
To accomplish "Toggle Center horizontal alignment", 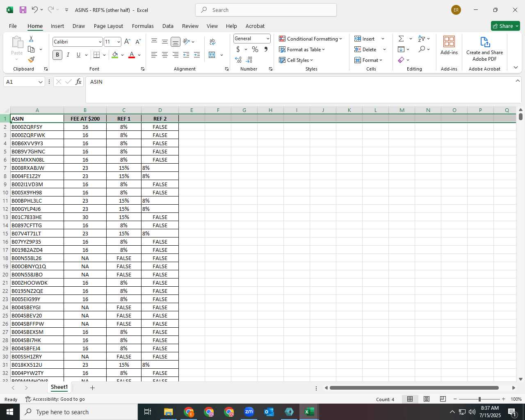I will pyautogui.click(x=165, y=55).
